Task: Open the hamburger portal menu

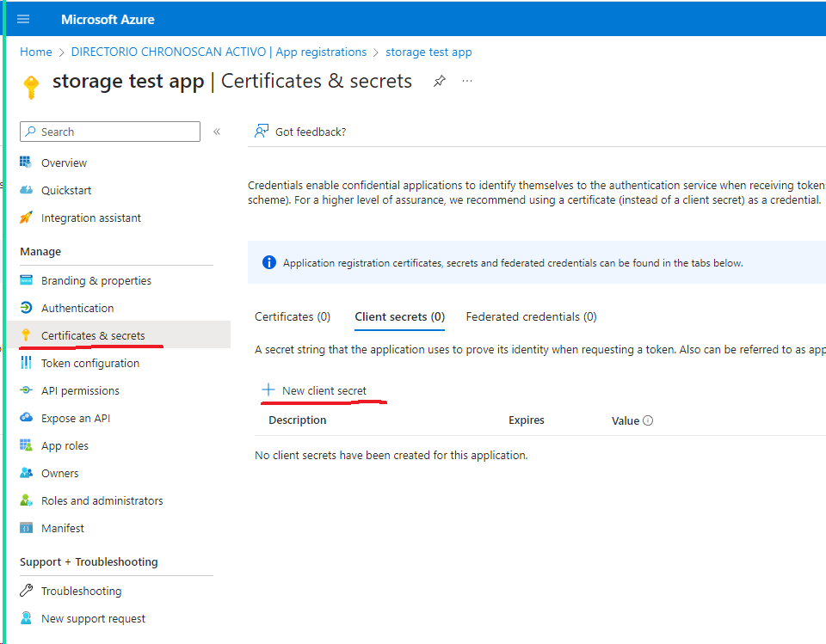Action: 23,19
